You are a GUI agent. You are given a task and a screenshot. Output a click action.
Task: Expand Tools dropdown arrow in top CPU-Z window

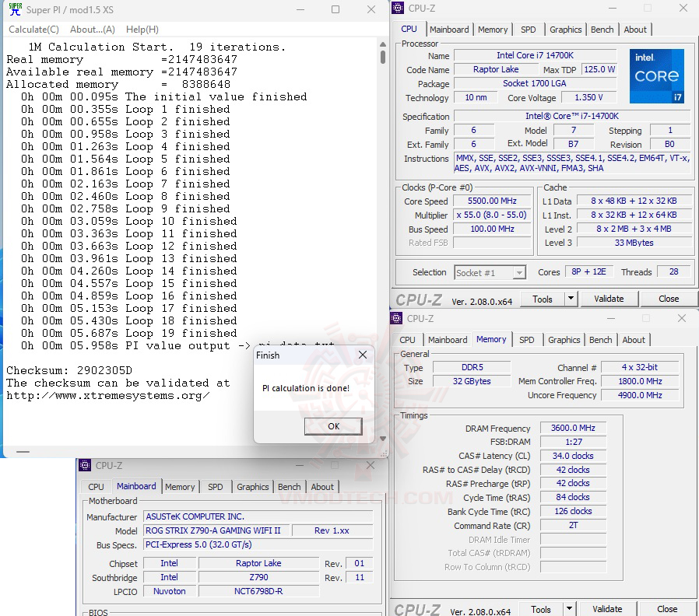[571, 299]
